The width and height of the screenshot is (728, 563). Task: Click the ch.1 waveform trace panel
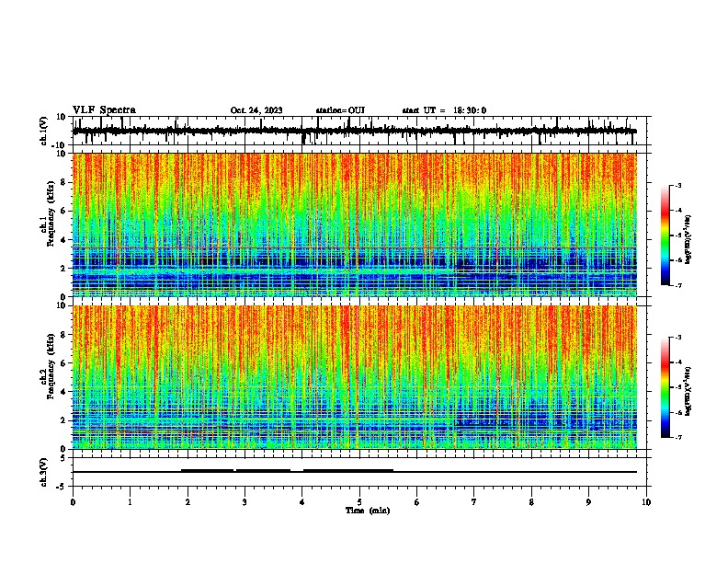[x=359, y=131]
